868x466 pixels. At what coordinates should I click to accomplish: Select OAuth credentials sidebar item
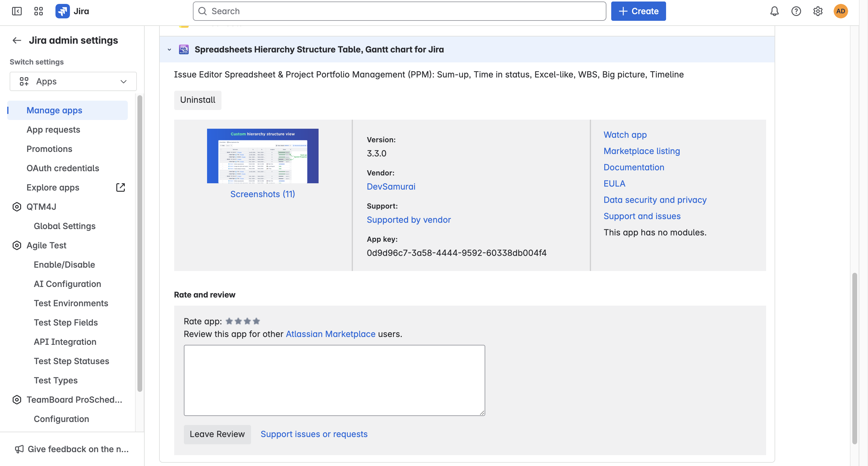(63, 168)
